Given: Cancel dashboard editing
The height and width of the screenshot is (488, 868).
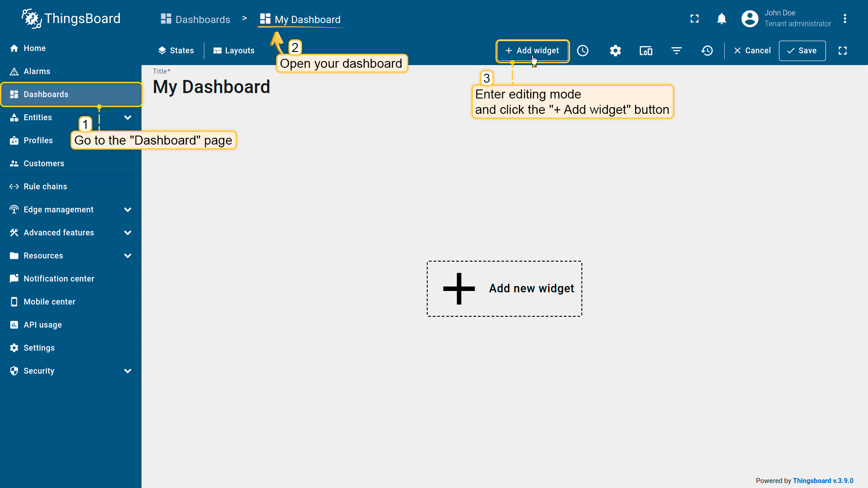Looking at the screenshot, I should (x=752, y=51).
